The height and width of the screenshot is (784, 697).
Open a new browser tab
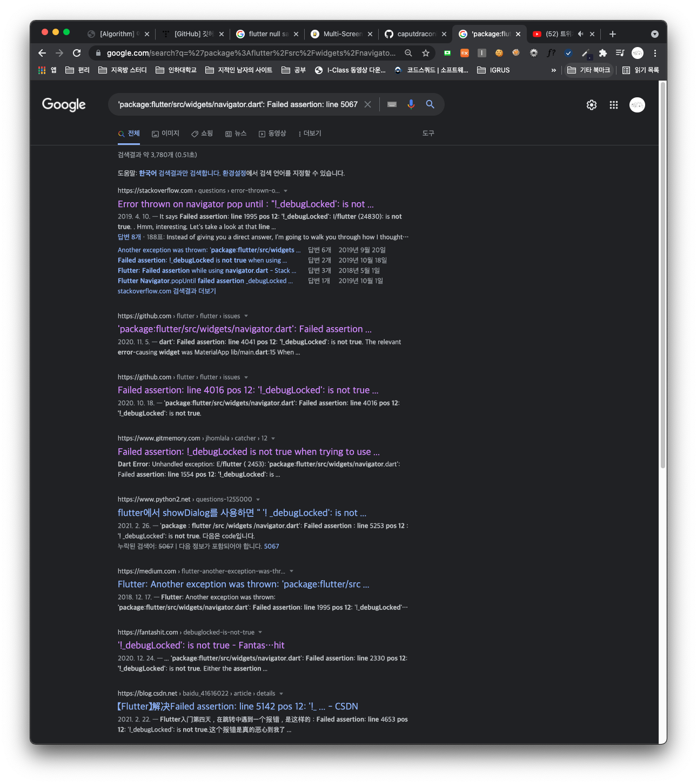point(613,34)
